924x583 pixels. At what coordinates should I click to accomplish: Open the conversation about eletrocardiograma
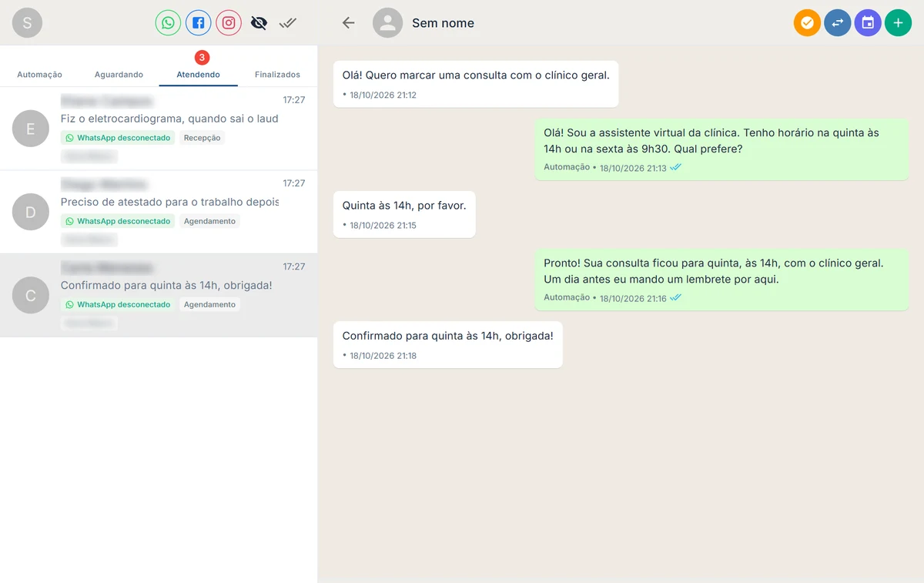[159, 129]
